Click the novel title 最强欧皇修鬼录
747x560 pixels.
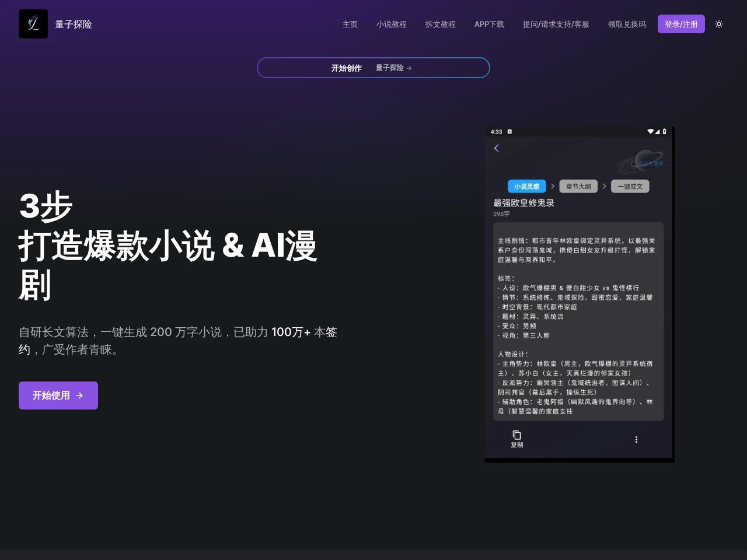click(523, 203)
